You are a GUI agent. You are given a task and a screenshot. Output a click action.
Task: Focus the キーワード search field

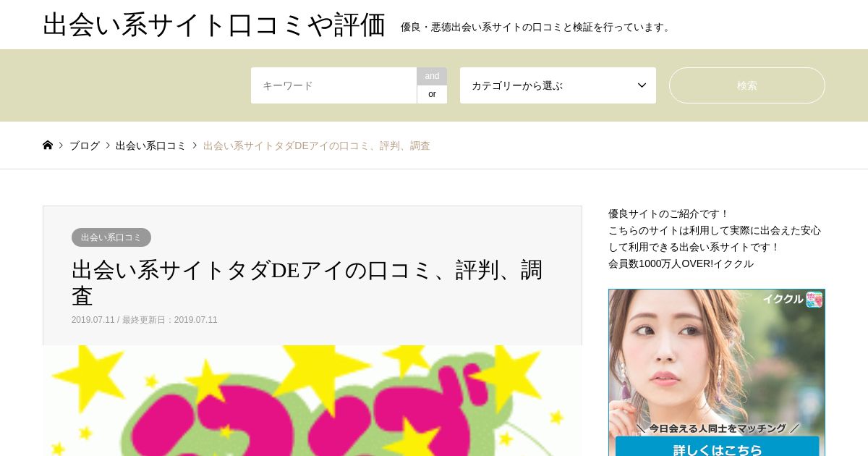point(334,85)
